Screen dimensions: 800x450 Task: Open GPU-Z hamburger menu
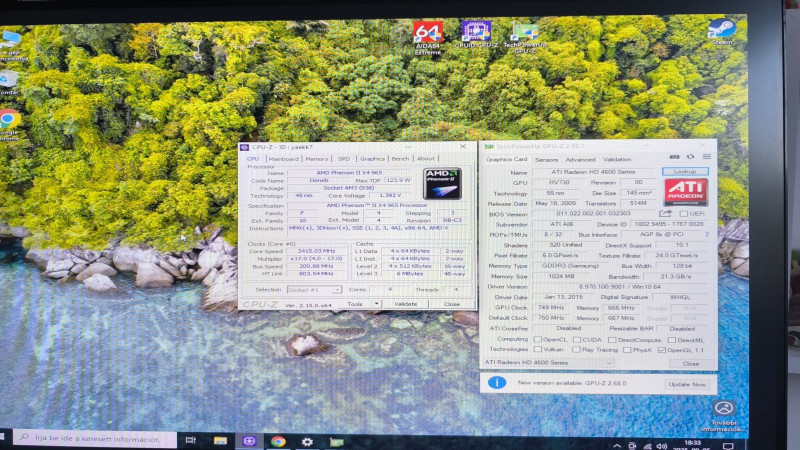(707, 157)
